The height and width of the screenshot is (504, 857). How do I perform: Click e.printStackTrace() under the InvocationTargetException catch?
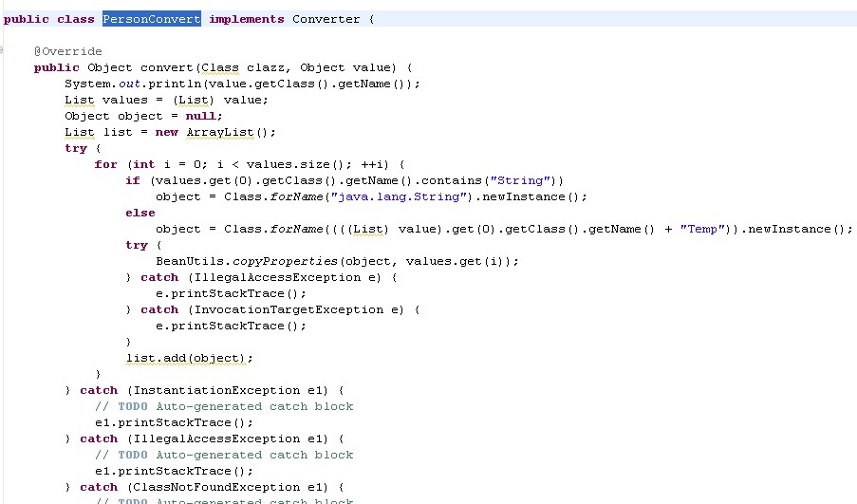click(x=231, y=326)
